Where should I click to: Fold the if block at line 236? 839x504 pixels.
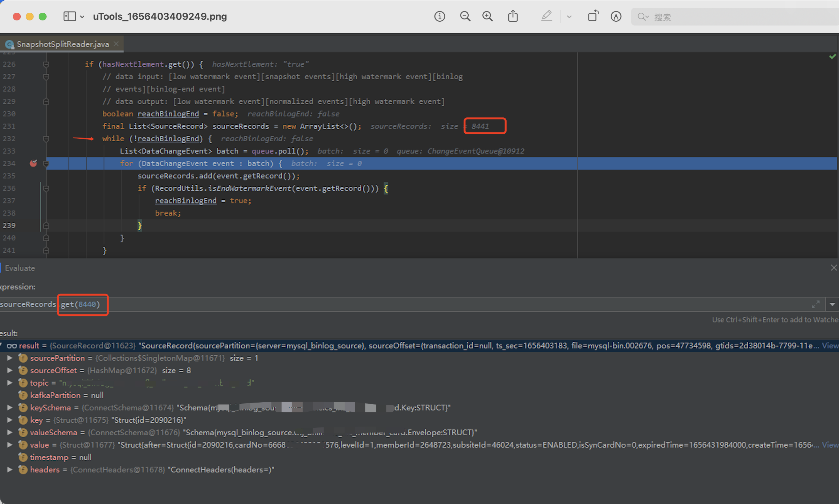46,188
